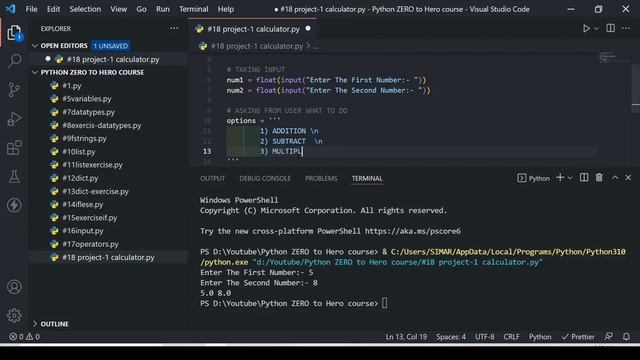Open the File menu
Viewport: 640px width, 360px height.
(31, 9)
